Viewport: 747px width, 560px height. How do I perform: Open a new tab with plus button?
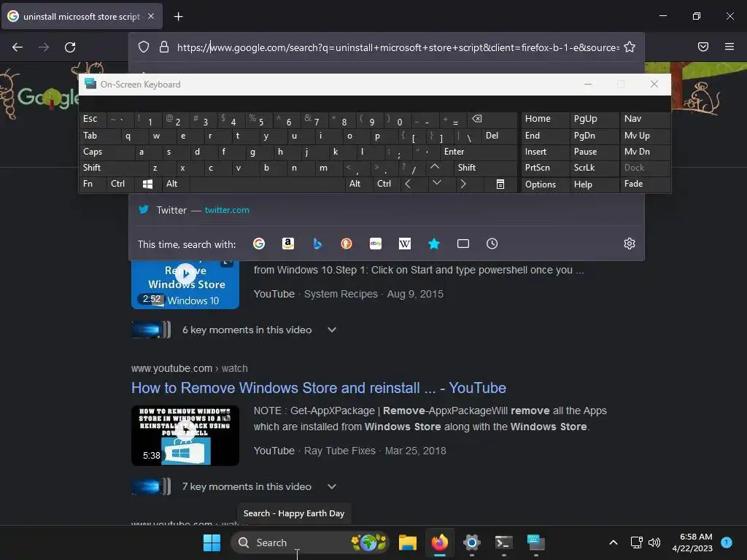coord(178,17)
